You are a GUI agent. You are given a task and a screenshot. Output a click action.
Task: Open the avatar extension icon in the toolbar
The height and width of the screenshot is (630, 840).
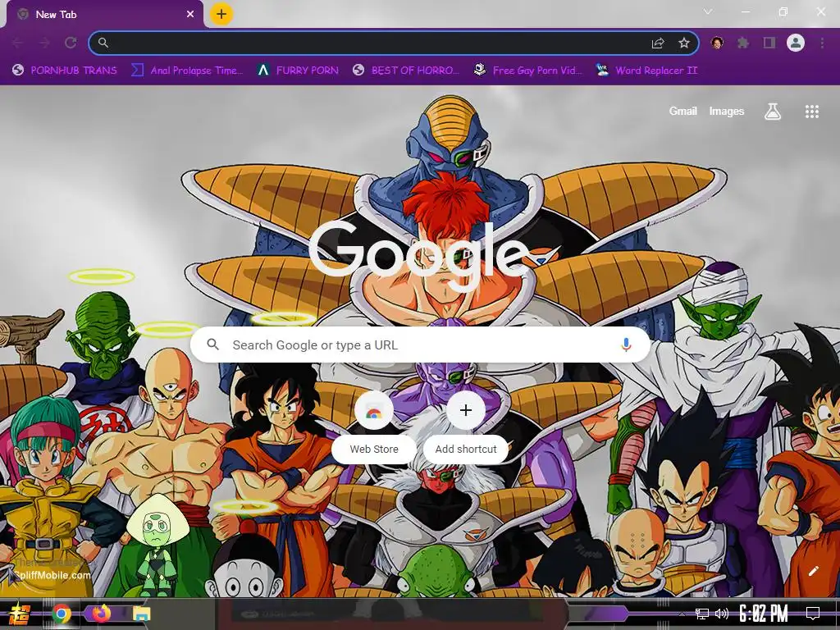coord(717,43)
